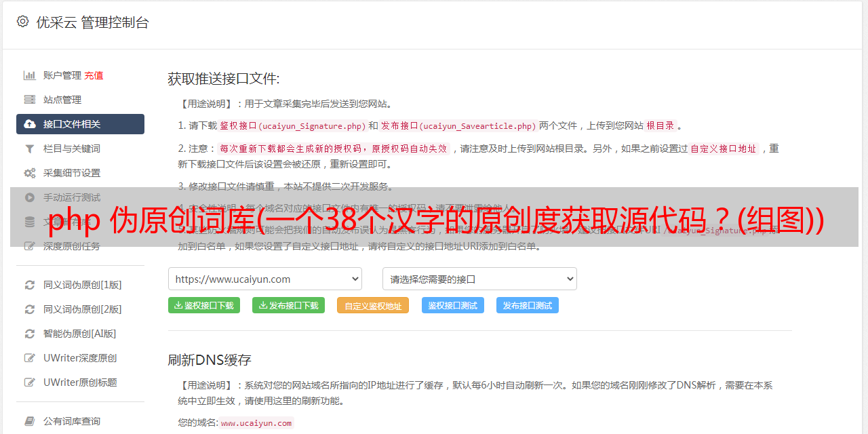The image size is (868, 434).
Task: Click the red 充值 recharge link
Action: click(x=94, y=75)
